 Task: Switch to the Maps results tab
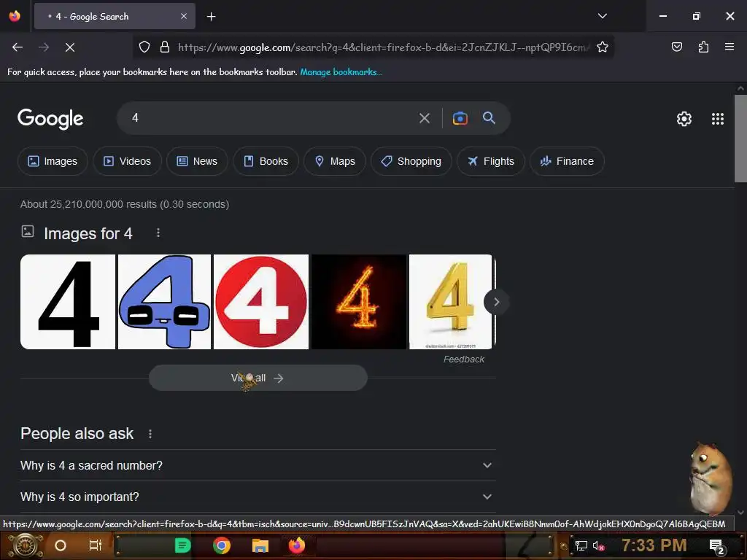(x=335, y=161)
